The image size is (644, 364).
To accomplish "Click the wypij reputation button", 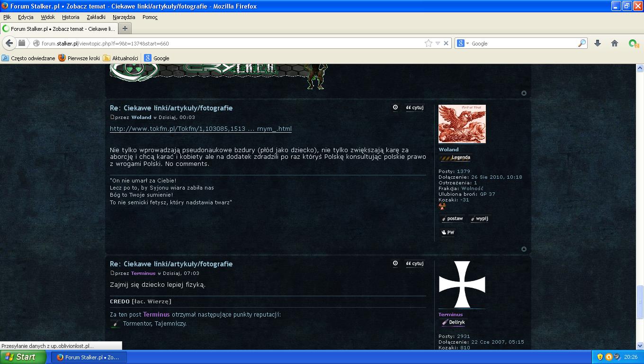I will point(479,218).
